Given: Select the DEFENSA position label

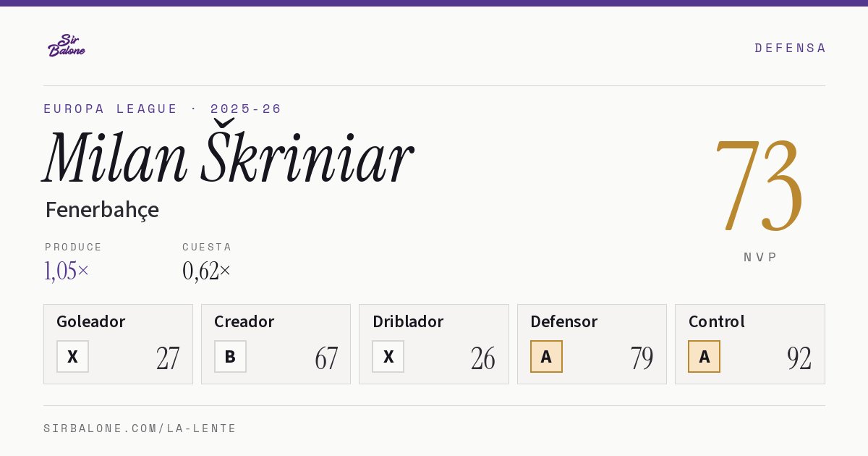Looking at the screenshot, I should (790, 48).
